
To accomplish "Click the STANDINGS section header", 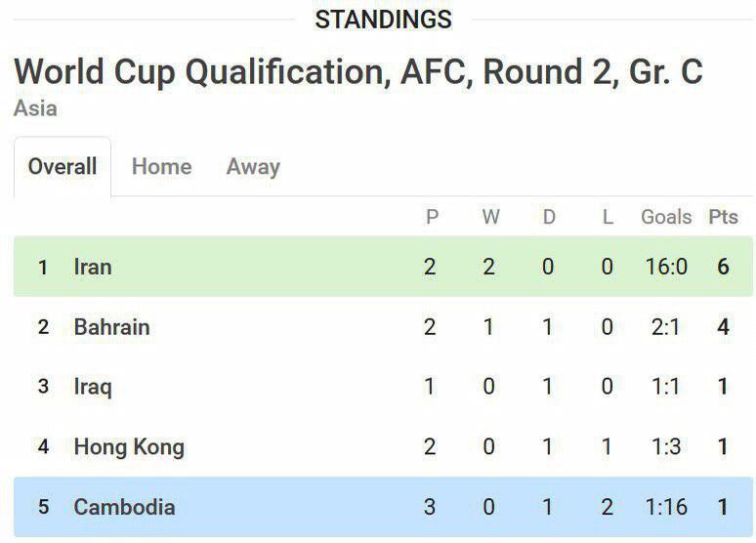I will (383, 20).
